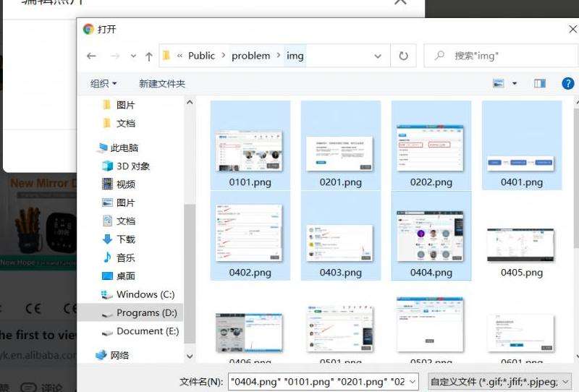The height and width of the screenshot is (392, 579).
Task: Open the Document (E:) drive
Action: click(x=147, y=331)
